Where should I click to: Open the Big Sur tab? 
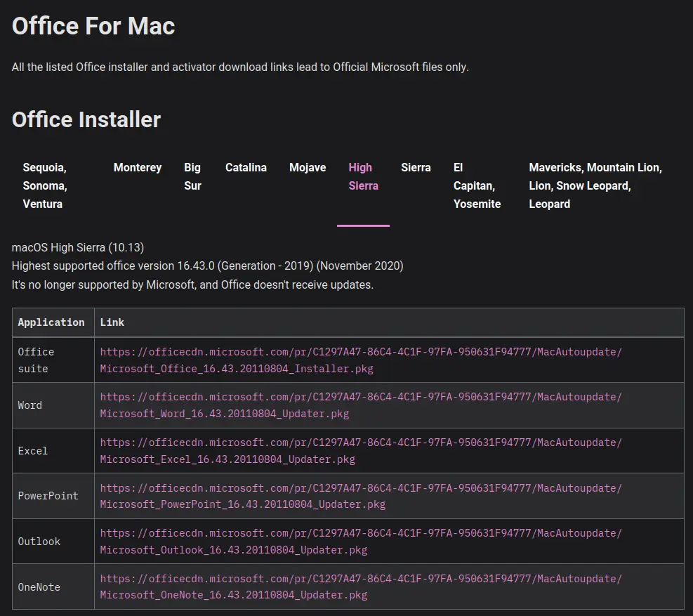[192, 176]
